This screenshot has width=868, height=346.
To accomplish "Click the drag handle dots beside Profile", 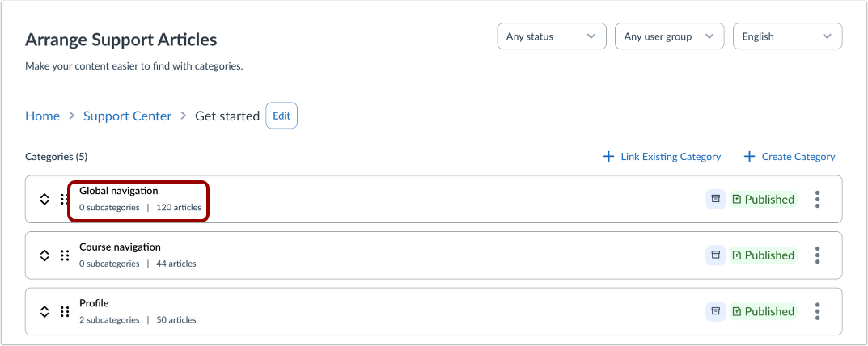I will pyautogui.click(x=65, y=310).
